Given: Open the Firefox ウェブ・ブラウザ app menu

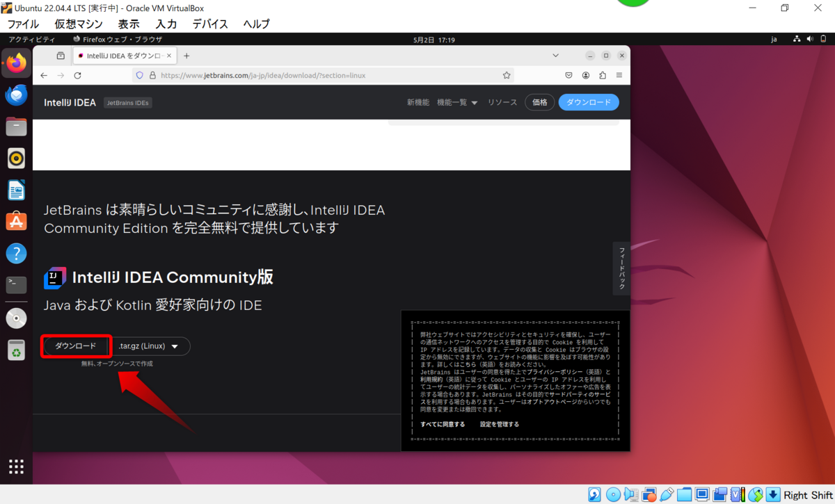Looking at the screenshot, I should [x=118, y=40].
